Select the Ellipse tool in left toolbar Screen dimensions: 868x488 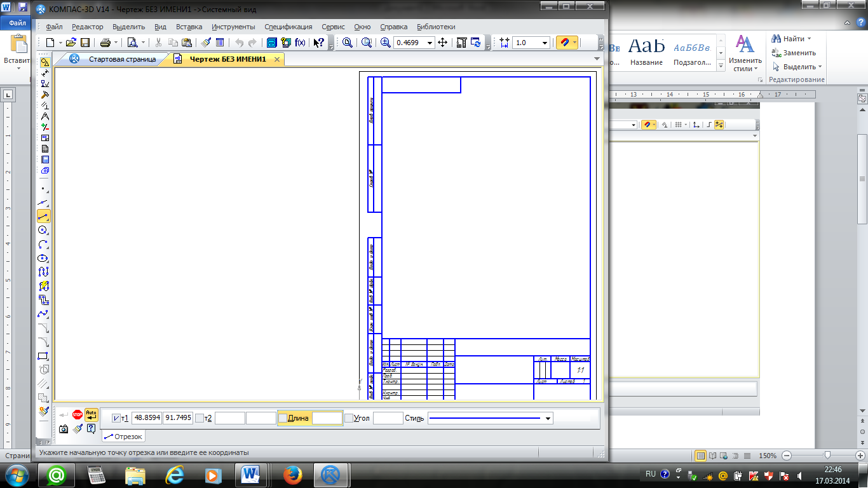[44, 258]
